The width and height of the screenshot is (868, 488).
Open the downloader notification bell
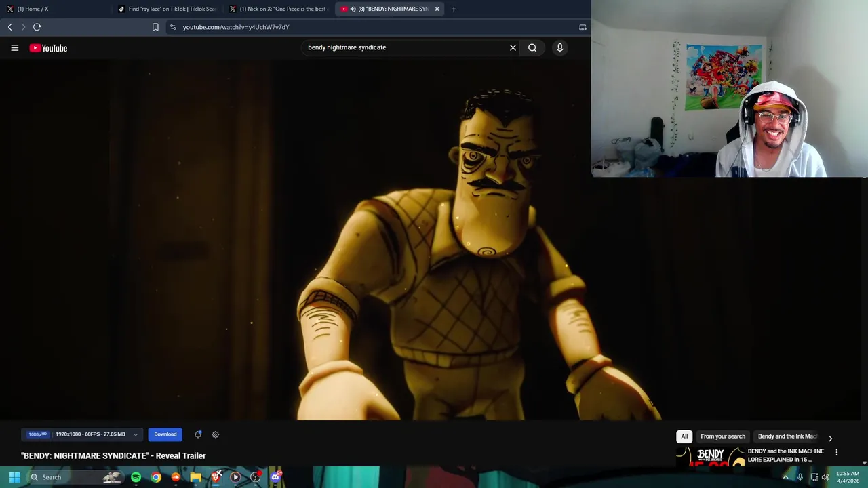coord(198,434)
